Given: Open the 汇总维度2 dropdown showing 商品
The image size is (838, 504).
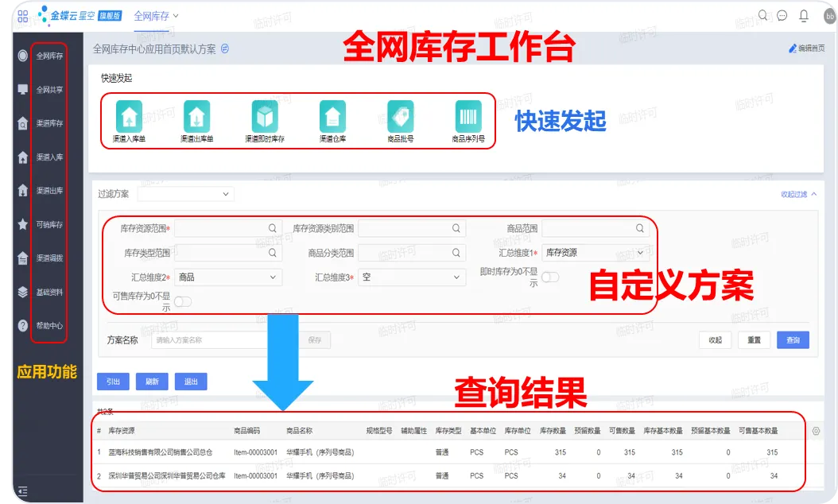Looking at the screenshot, I should click(228, 277).
